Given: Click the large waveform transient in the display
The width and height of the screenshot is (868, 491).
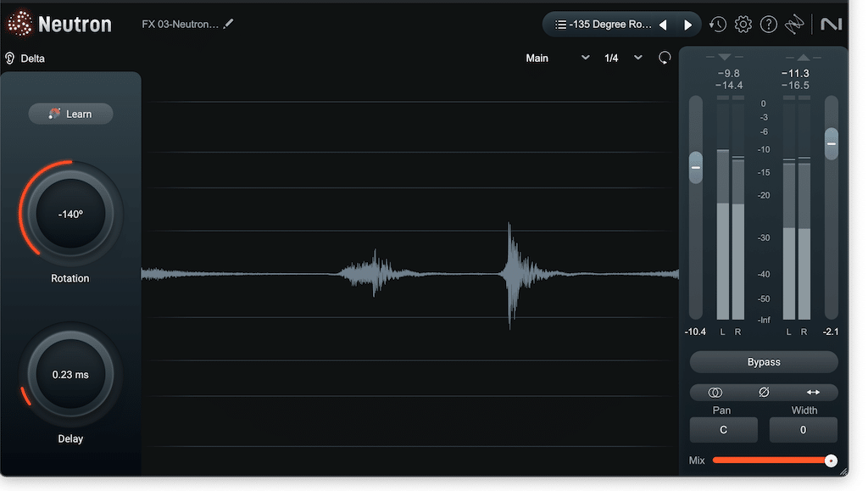Looking at the screenshot, I should pyautogui.click(x=513, y=275).
